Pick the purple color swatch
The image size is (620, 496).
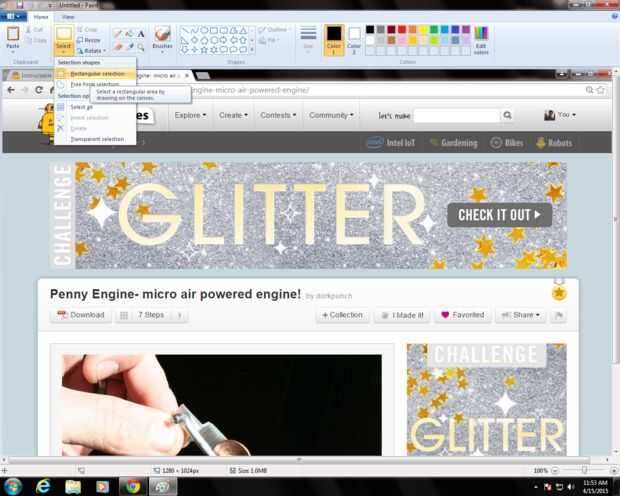466,30
